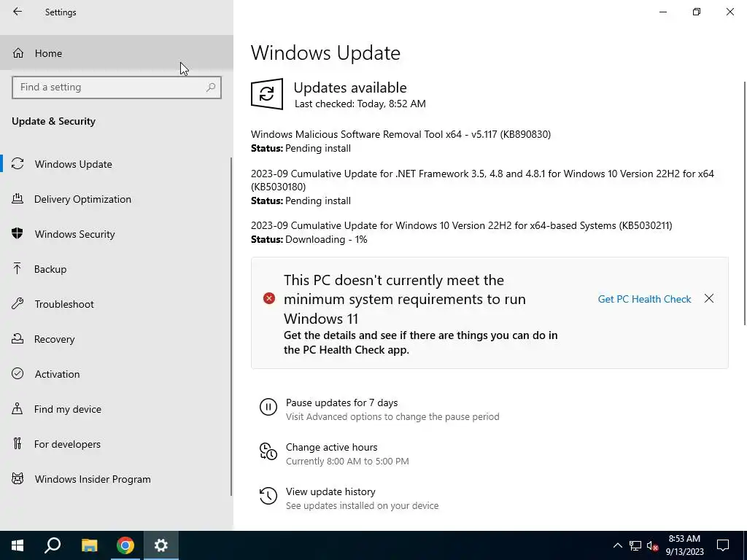The image size is (747, 560).
Task: Click the .NET Framework cumulative update KB5030180 text
Action: 483,180
